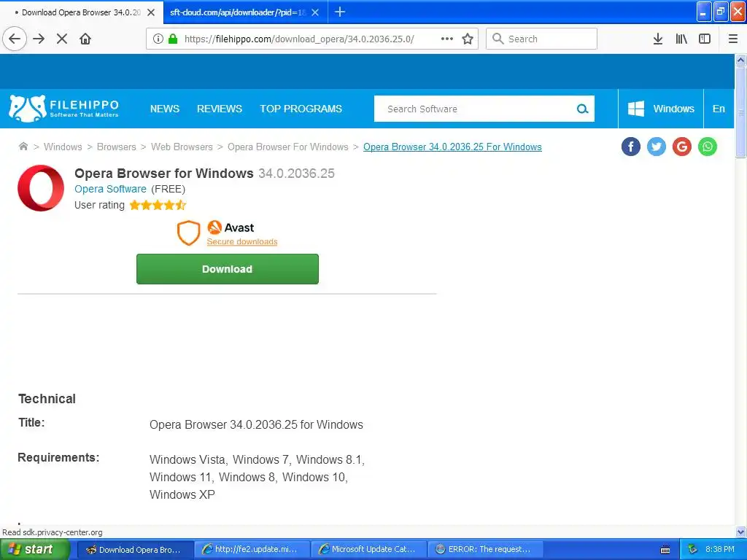Open page actions three-dot menu
Screen dimensions: 747x560
pyautogui.click(x=447, y=39)
